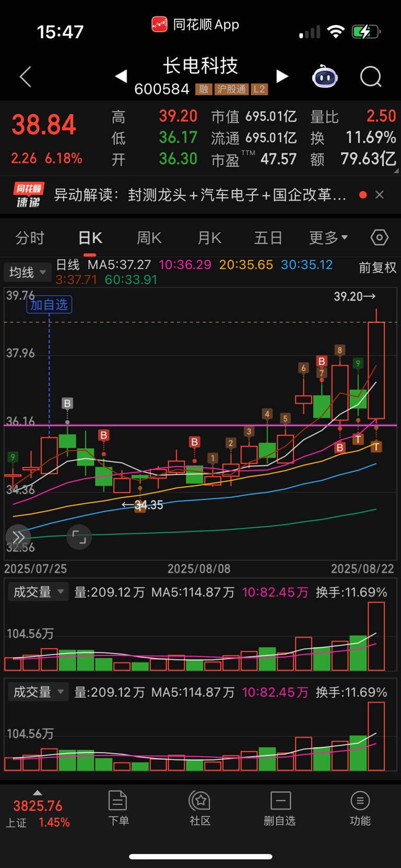Dismiss the 异动解读 news banner
Viewport: 401px width, 868px height.
click(380, 195)
